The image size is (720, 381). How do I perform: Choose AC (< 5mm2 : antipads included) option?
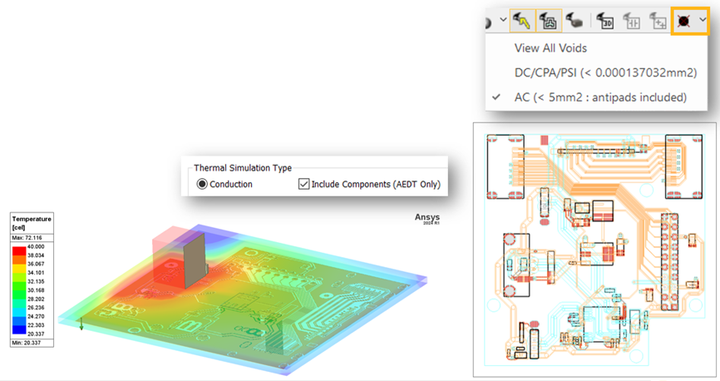(601, 97)
